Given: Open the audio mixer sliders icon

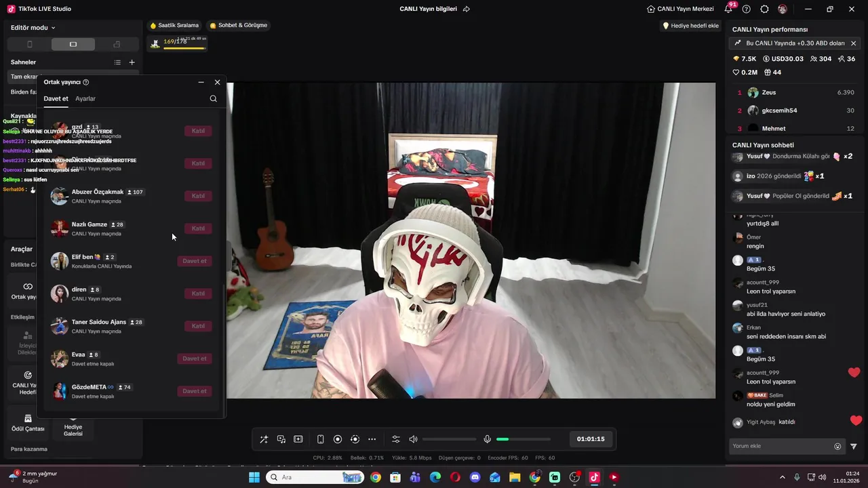Looking at the screenshot, I should click(x=396, y=439).
